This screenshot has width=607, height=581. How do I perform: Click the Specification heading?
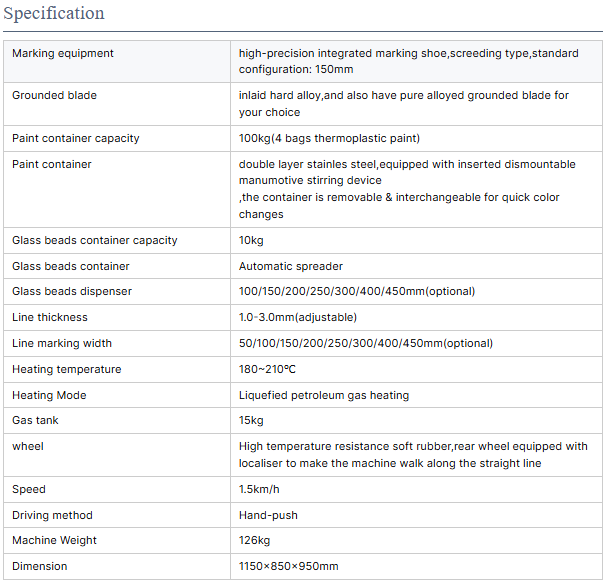point(54,14)
